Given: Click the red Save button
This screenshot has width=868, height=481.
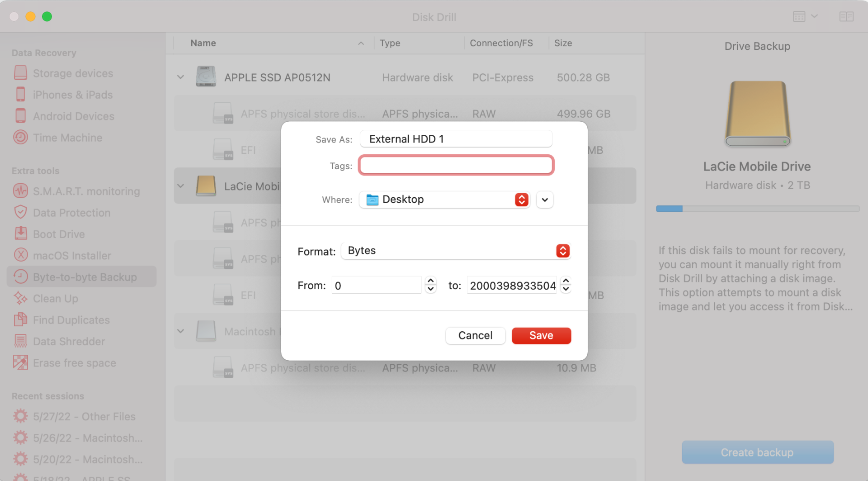Looking at the screenshot, I should (541, 335).
